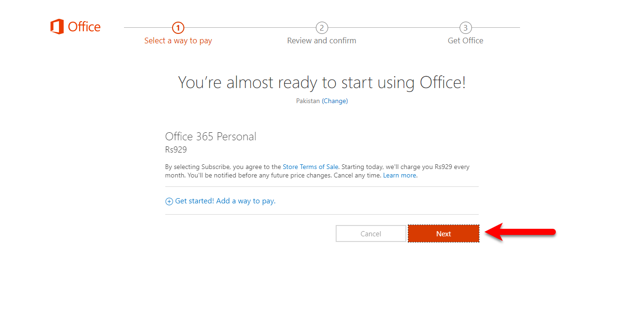Change the Pakistan country setting
The image size is (644, 314).
[x=335, y=101]
